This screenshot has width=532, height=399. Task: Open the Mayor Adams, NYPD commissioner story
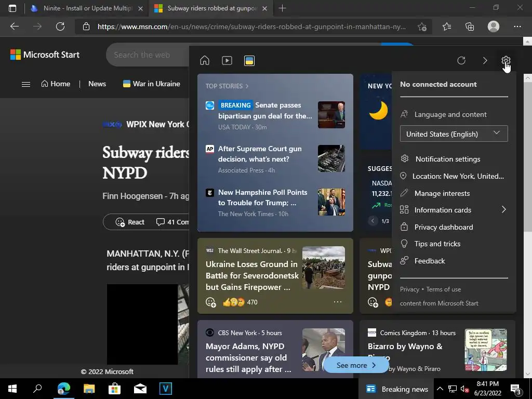[x=248, y=357]
